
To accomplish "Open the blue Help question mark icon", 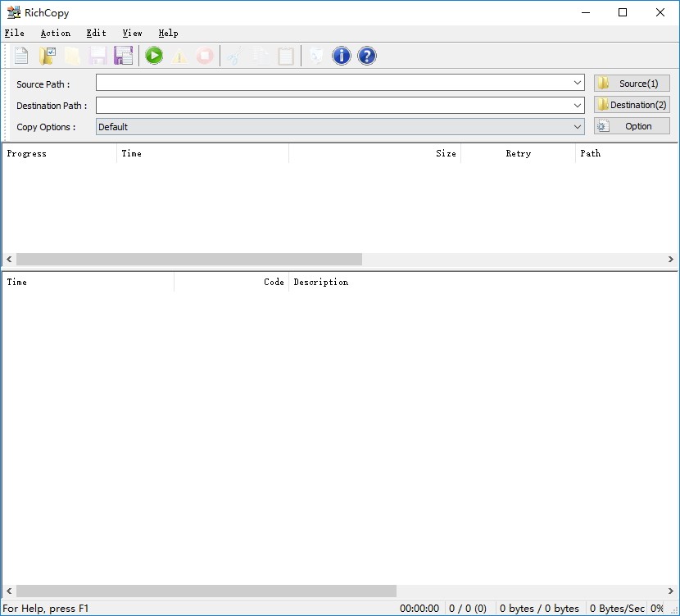I will point(367,56).
